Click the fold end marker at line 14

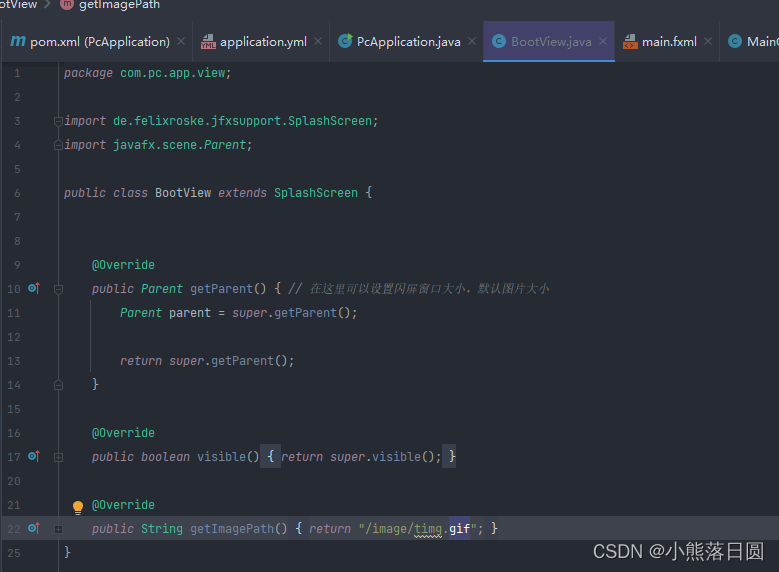tap(58, 385)
